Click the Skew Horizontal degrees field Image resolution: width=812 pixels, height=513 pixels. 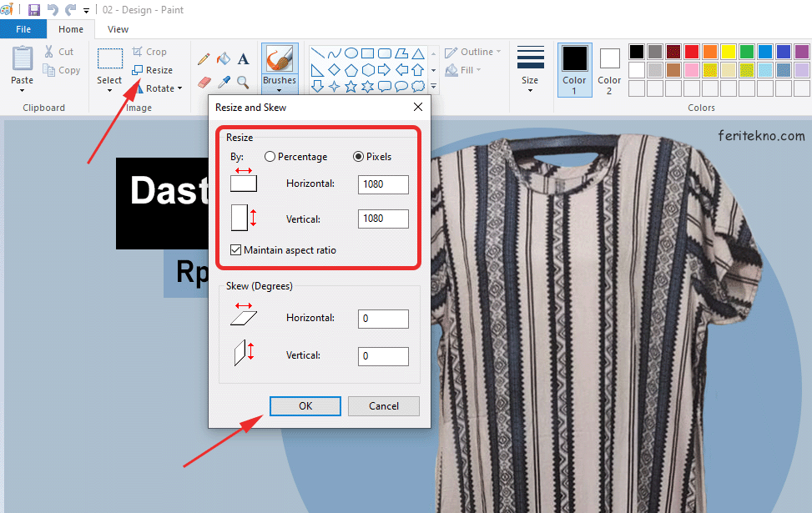(x=383, y=319)
